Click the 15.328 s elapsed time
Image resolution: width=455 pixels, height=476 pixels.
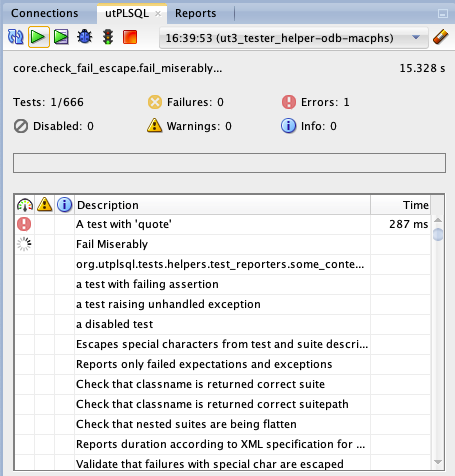pyautogui.click(x=422, y=68)
